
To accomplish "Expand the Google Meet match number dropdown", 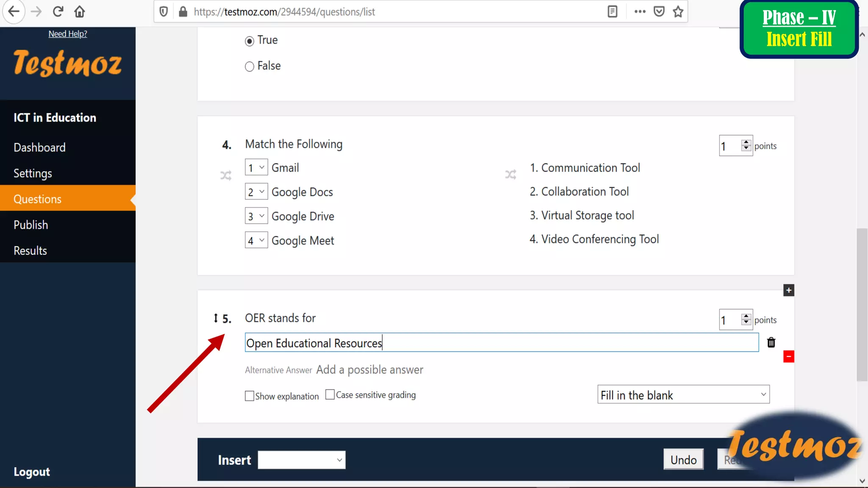I will coord(256,240).
